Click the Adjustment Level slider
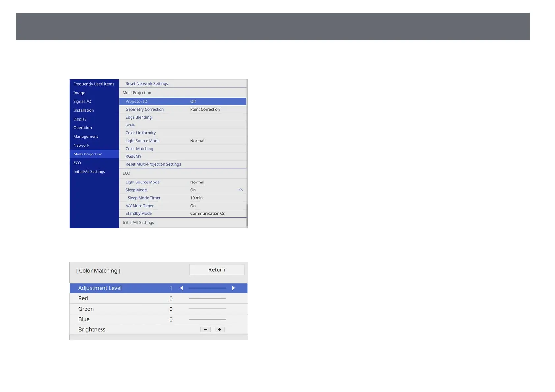Screen dimensions: 555x392 207,288
